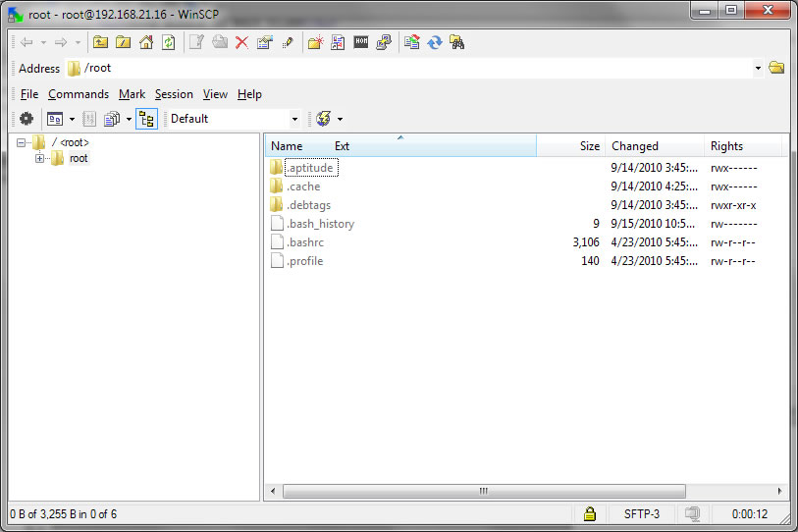Select the .debtags folder

click(x=308, y=205)
